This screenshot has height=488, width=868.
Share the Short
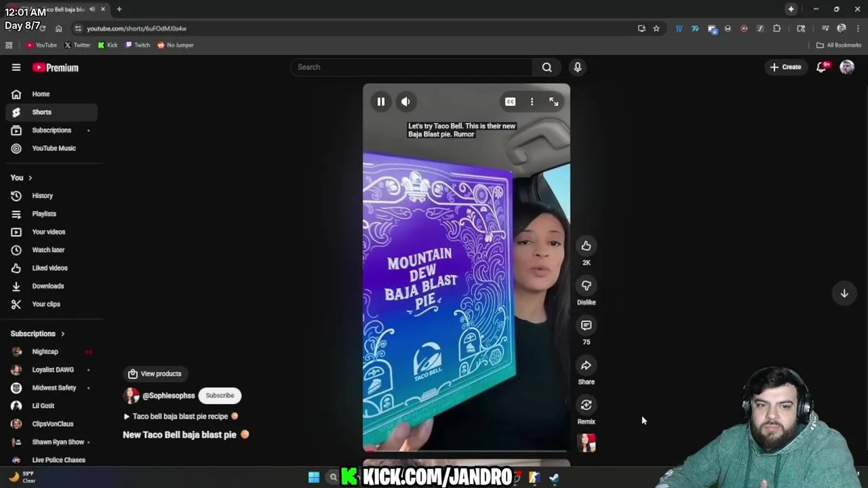(x=586, y=365)
